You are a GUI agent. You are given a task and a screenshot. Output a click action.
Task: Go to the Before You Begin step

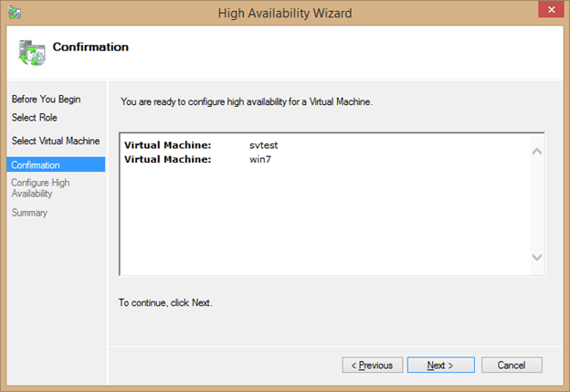tap(40, 99)
